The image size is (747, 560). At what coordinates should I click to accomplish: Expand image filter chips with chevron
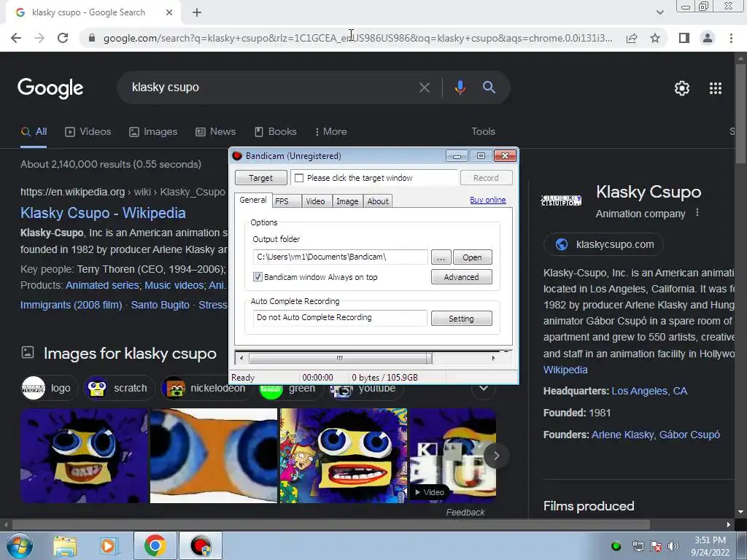click(484, 388)
